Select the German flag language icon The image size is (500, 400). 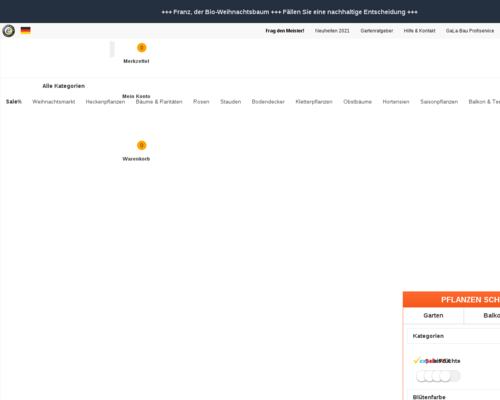pos(26,30)
